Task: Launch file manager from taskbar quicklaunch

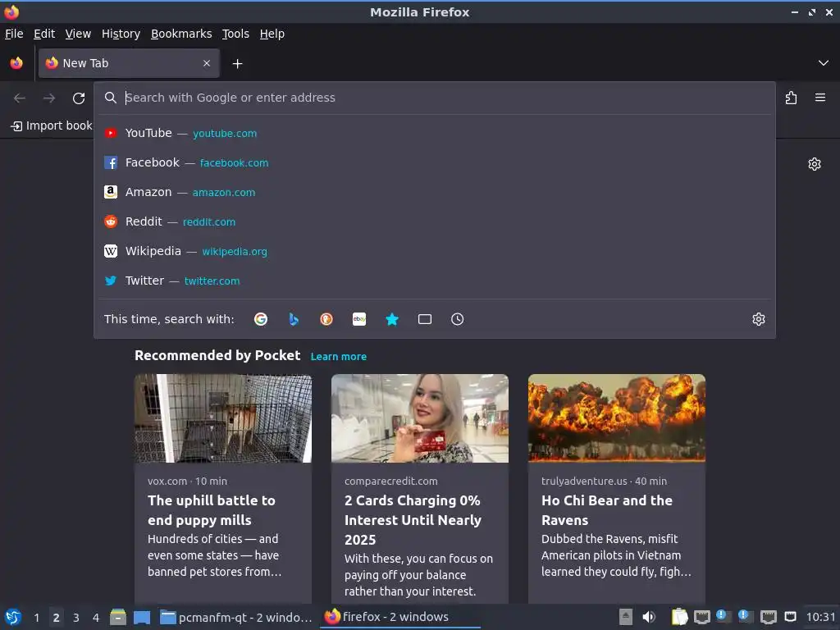Action: pyautogui.click(x=118, y=617)
